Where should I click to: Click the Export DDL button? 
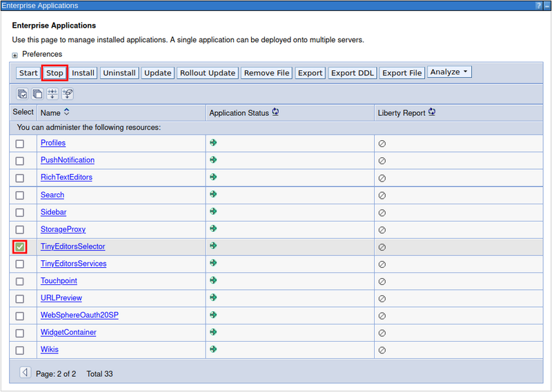coord(352,73)
